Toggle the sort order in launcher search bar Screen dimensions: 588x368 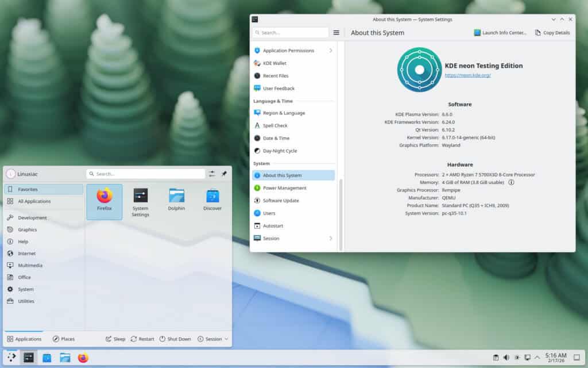(x=211, y=174)
